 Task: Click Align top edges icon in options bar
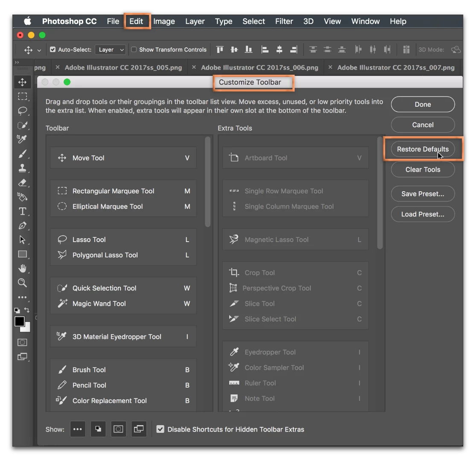(x=220, y=50)
